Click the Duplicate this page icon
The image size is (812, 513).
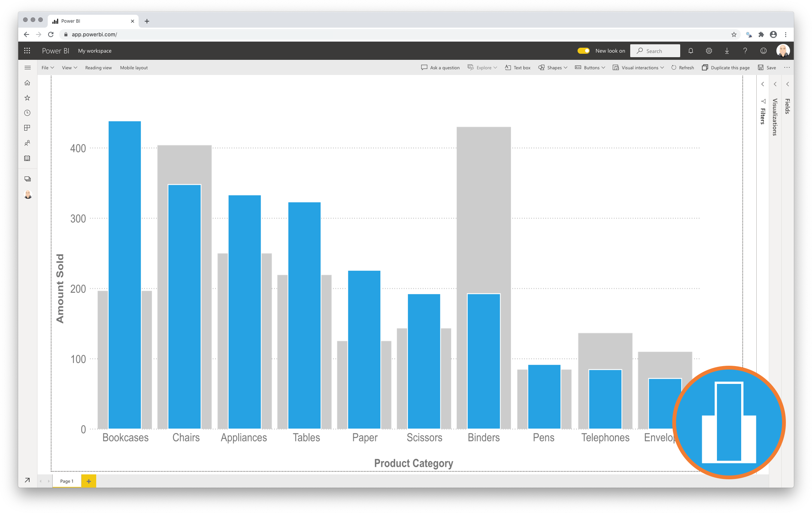click(705, 67)
